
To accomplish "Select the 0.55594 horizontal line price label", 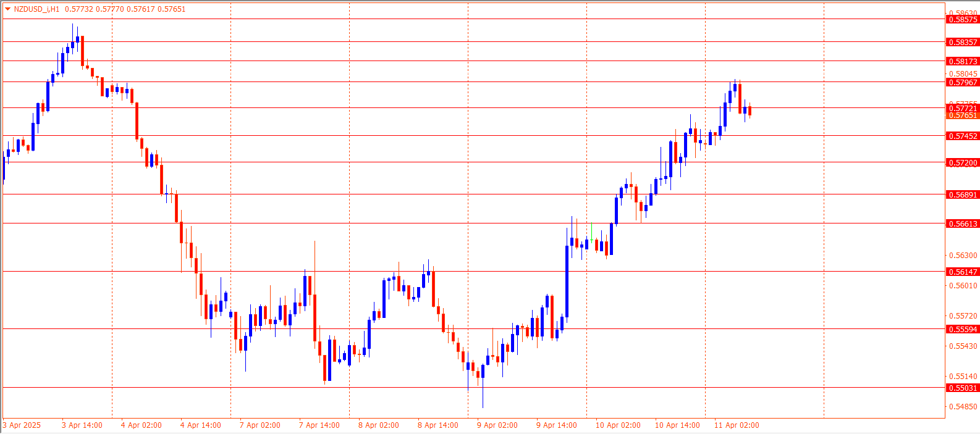I will [x=963, y=329].
